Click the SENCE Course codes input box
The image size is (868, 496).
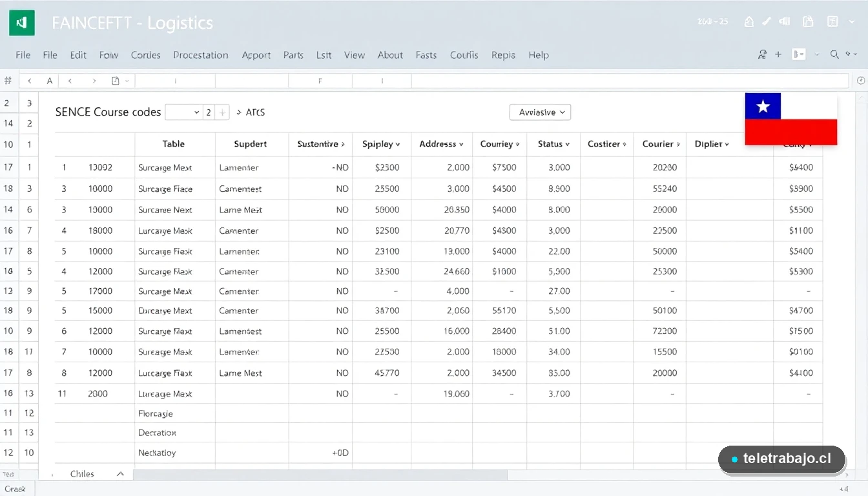(184, 112)
